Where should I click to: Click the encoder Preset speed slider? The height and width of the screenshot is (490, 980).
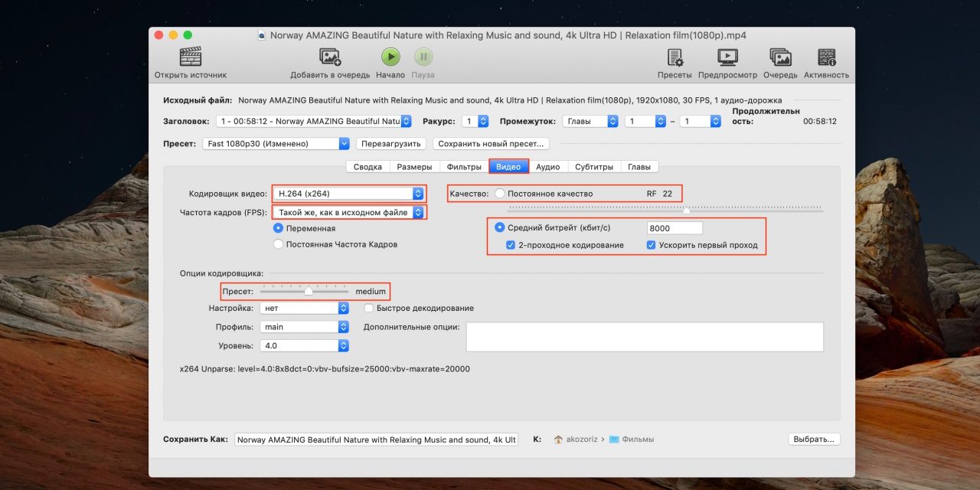coord(308,291)
